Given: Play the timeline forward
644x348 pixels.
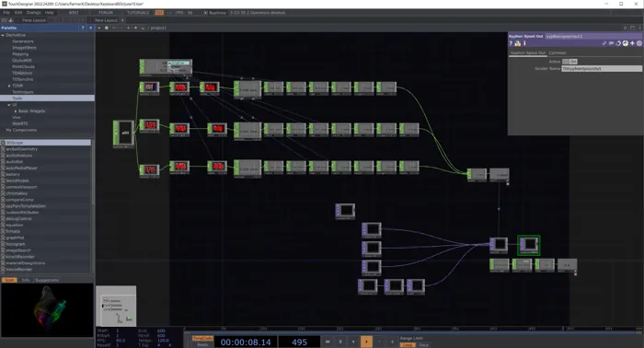Looking at the screenshot, I should coord(366,342).
